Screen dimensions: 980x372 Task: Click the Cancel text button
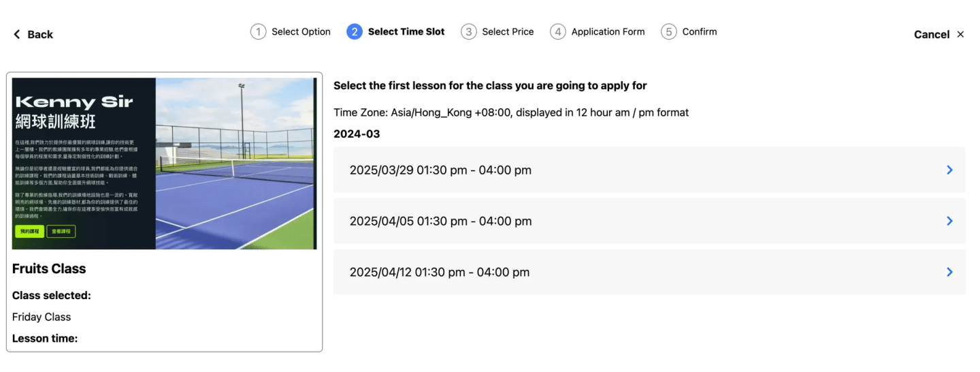tap(932, 34)
